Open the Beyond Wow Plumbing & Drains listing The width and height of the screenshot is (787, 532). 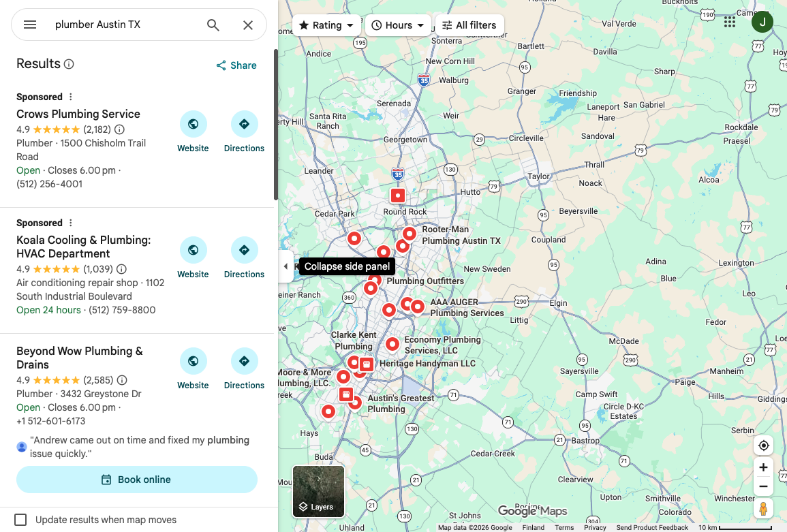[x=79, y=358]
